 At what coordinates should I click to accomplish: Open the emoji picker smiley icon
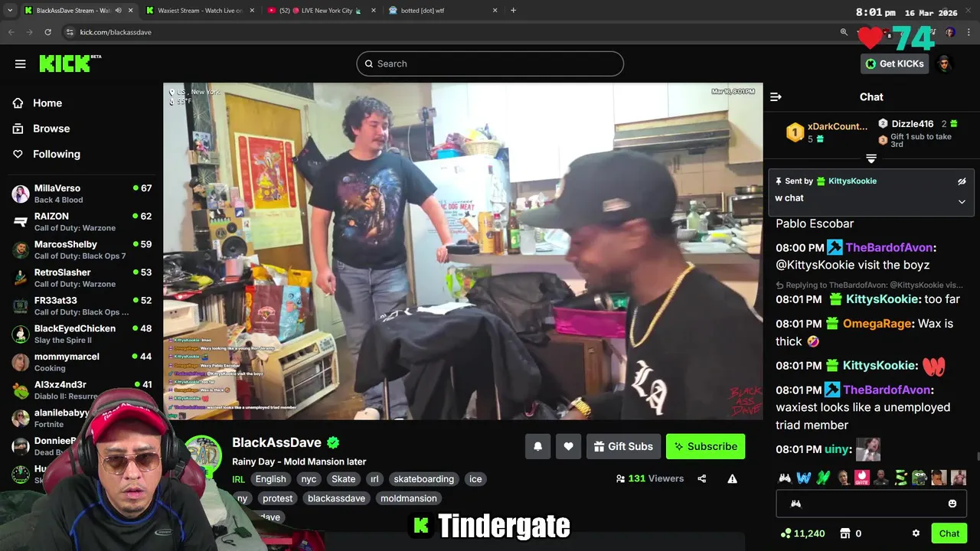(x=952, y=504)
